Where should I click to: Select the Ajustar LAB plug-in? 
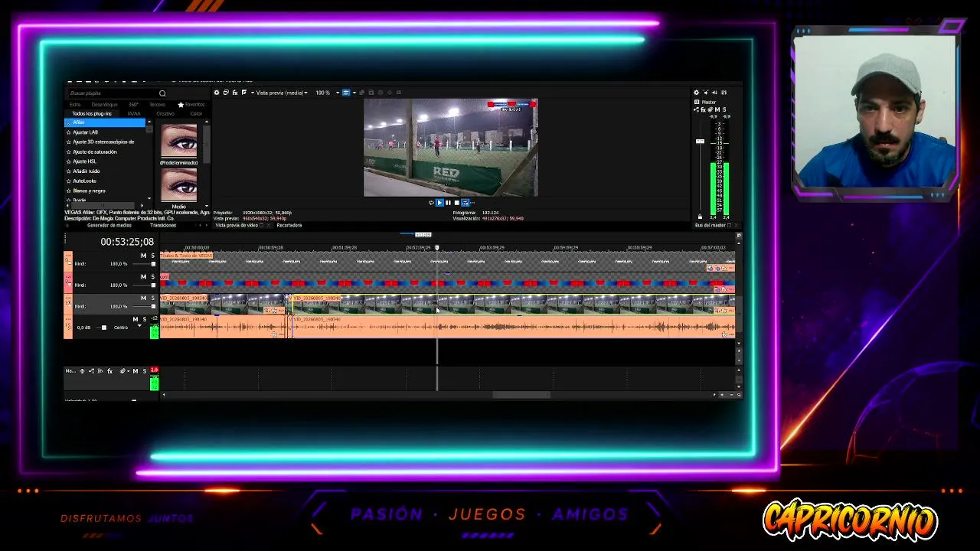tap(85, 132)
